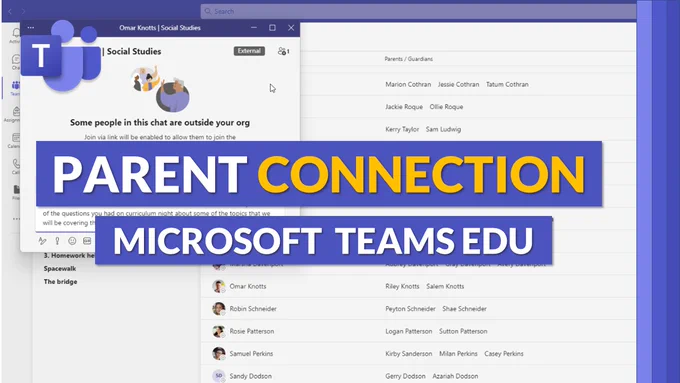Open Calendar in the left sidebar
Viewport: 680px width, 383px height.
pyautogui.click(x=15, y=141)
